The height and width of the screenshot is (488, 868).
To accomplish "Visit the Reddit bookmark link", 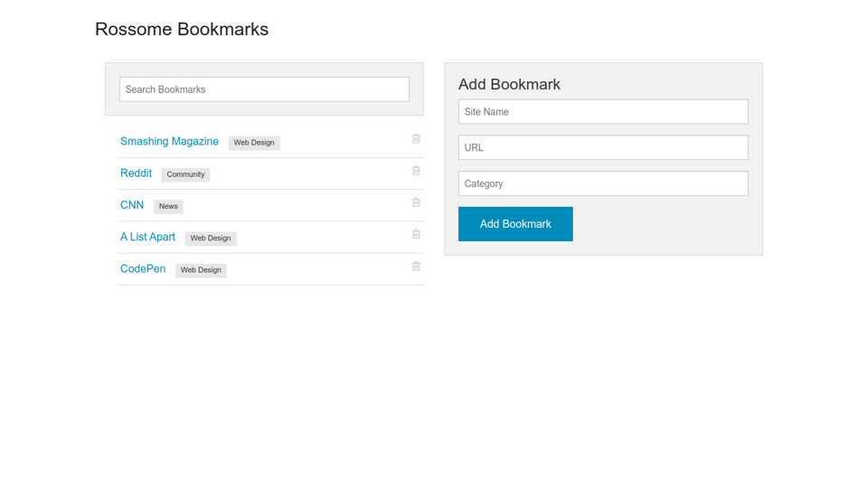I will click(x=136, y=174).
